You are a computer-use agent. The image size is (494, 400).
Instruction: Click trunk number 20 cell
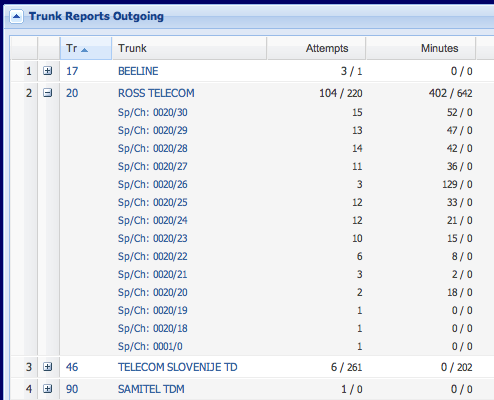click(72, 93)
